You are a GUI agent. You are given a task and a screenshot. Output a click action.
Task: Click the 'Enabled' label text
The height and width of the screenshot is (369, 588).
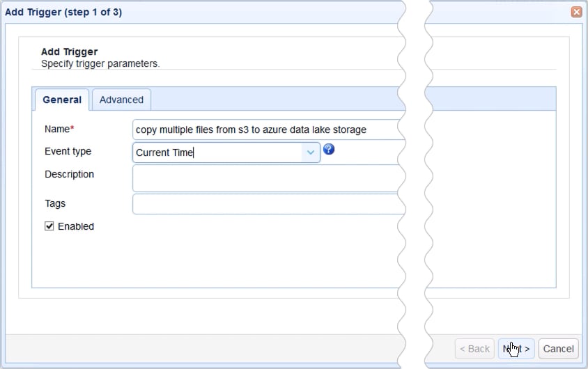(75, 226)
